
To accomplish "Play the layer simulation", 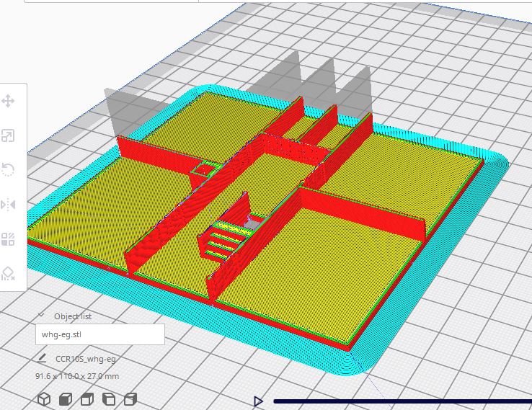I will coord(258,401).
